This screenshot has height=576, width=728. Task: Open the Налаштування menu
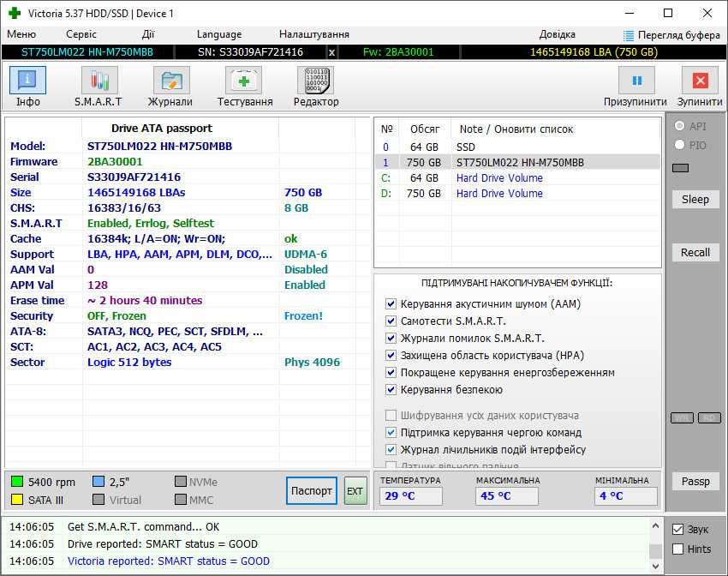pyautogui.click(x=313, y=34)
